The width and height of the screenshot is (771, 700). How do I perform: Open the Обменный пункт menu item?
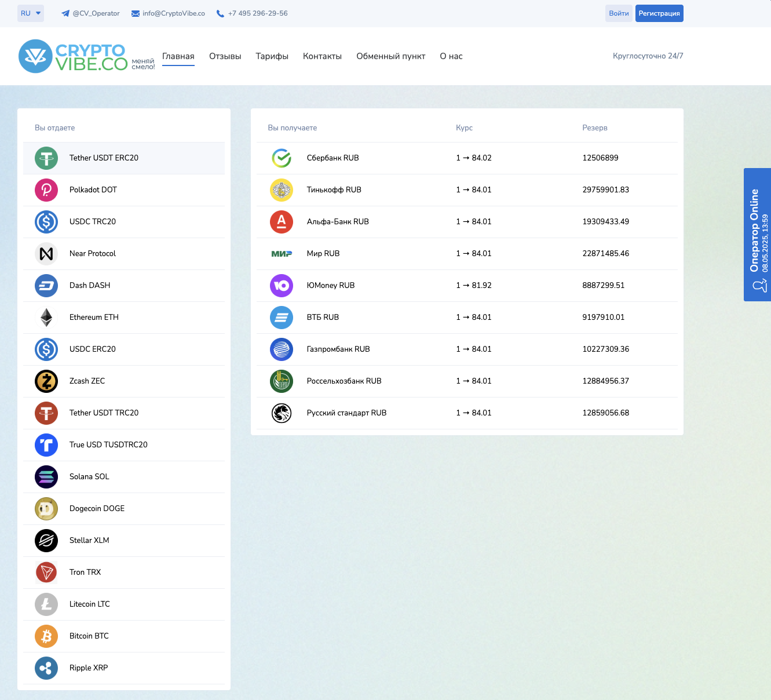(391, 56)
